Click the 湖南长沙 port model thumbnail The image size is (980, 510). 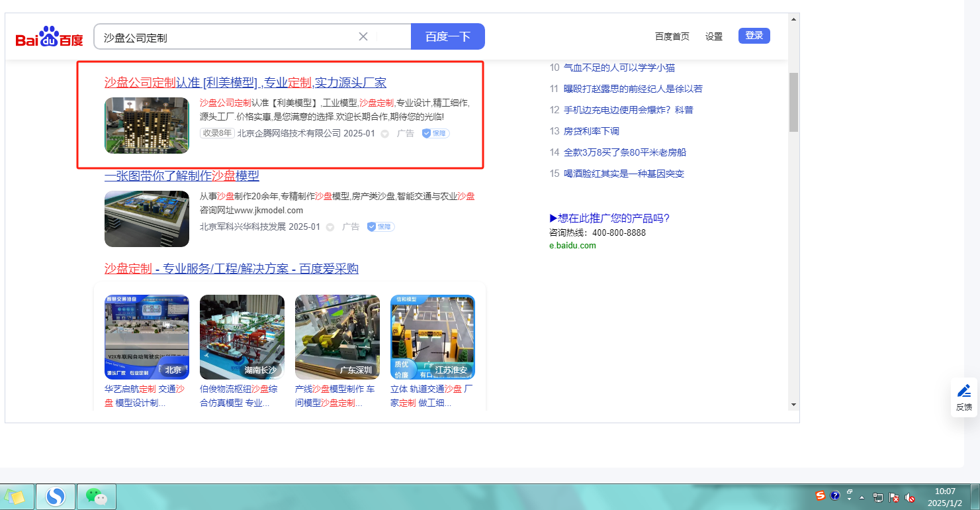[x=242, y=336]
